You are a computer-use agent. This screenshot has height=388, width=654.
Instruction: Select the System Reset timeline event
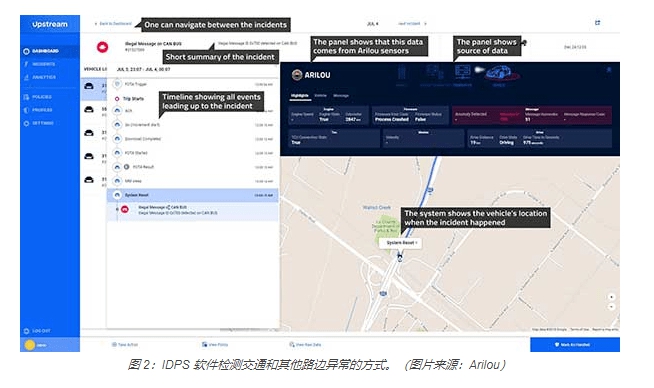[x=193, y=195]
